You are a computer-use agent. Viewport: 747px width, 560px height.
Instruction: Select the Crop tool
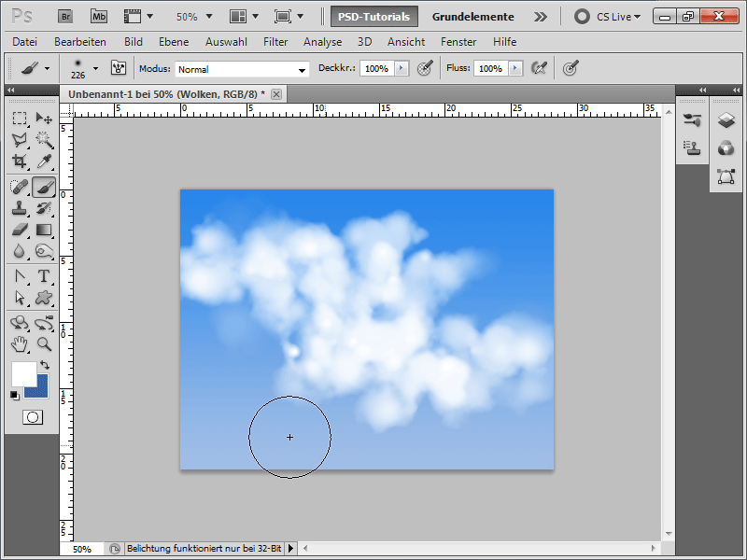pyautogui.click(x=20, y=161)
